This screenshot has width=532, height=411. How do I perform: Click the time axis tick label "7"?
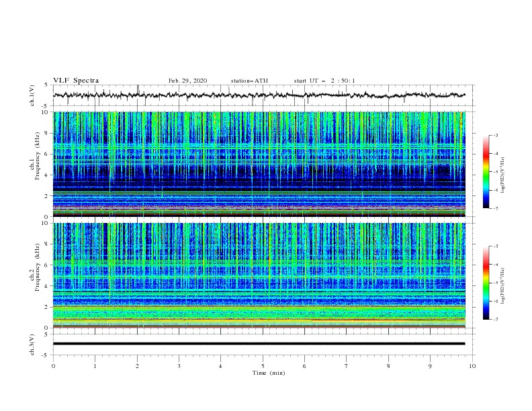pos(347,366)
